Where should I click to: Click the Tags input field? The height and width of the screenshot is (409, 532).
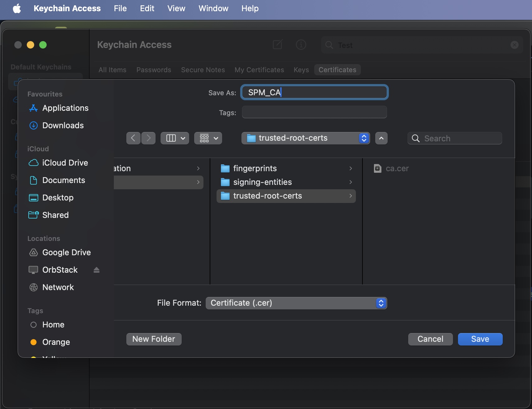(314, 112)
